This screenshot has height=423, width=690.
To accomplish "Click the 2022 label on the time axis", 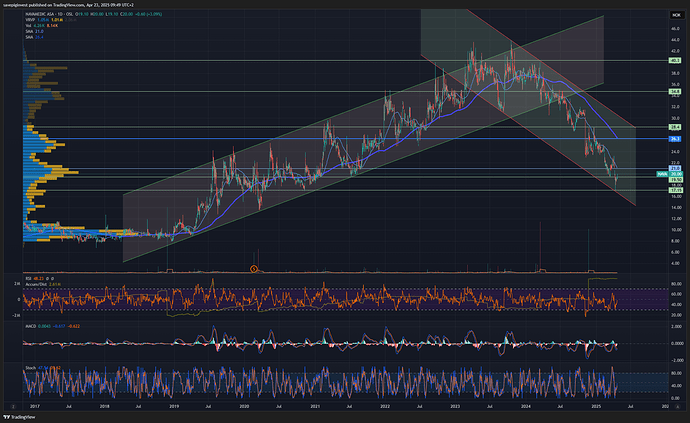I will (x=385, y=406).
